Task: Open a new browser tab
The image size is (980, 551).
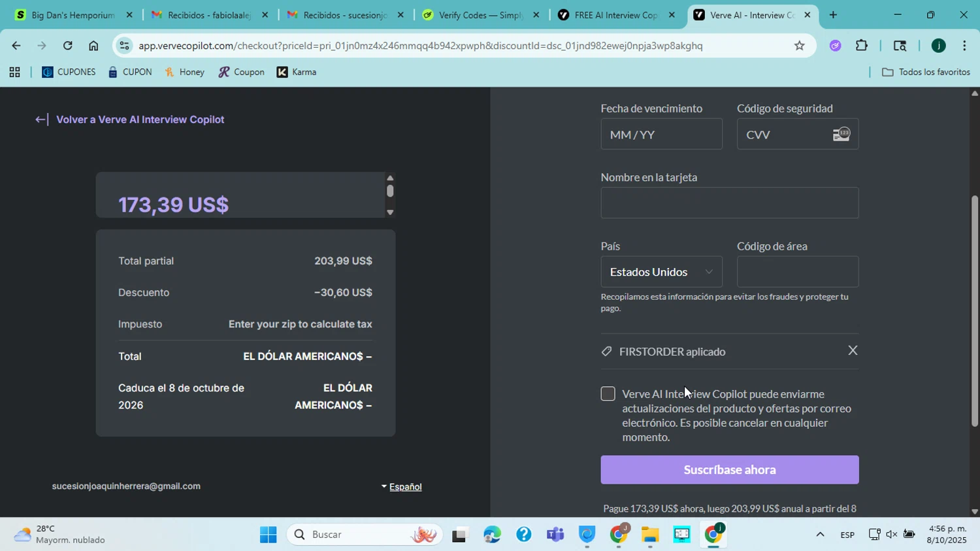Action: 833,15
